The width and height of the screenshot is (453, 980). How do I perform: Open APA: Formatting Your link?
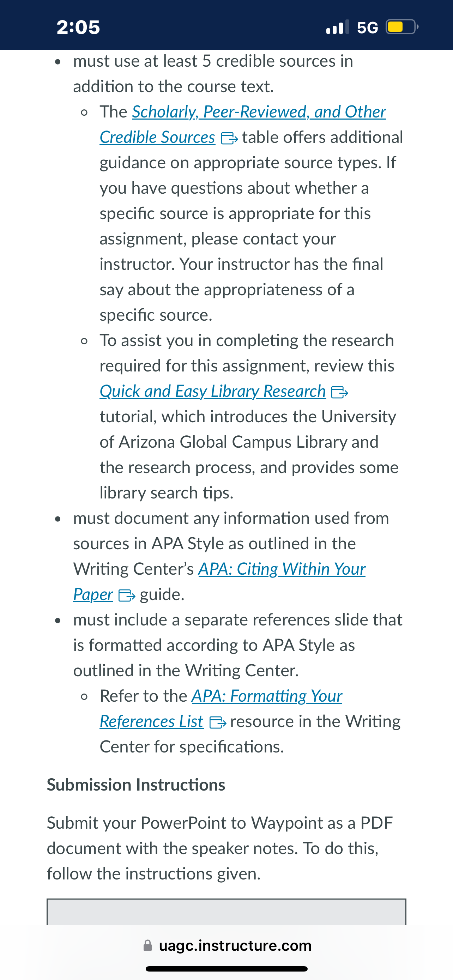pyautogui.click(x=267, y=696)
